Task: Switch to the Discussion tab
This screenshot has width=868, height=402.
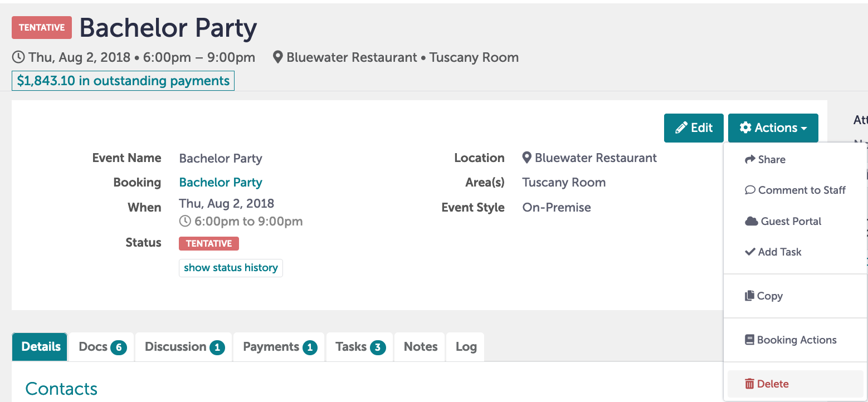Action: (x=184, y=347)
